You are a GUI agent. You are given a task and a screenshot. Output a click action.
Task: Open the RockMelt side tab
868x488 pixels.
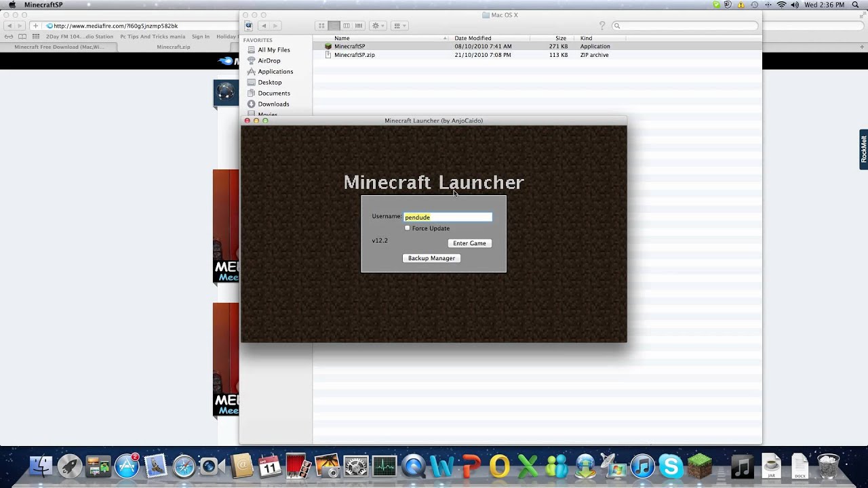[863, 149]
